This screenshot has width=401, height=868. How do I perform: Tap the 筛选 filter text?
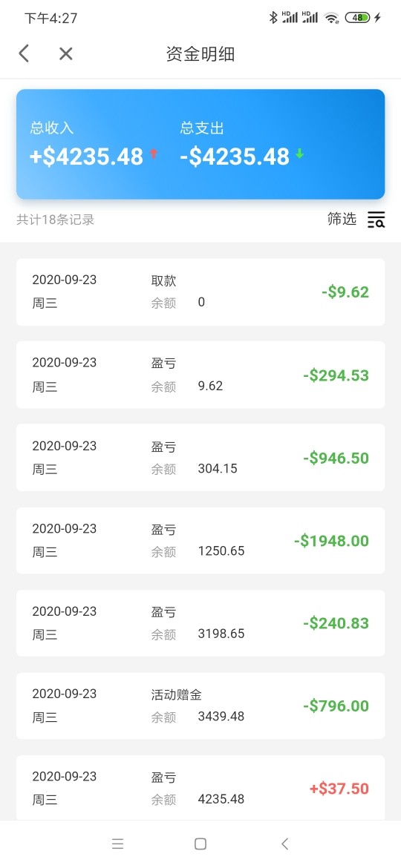tap(342, 219)
